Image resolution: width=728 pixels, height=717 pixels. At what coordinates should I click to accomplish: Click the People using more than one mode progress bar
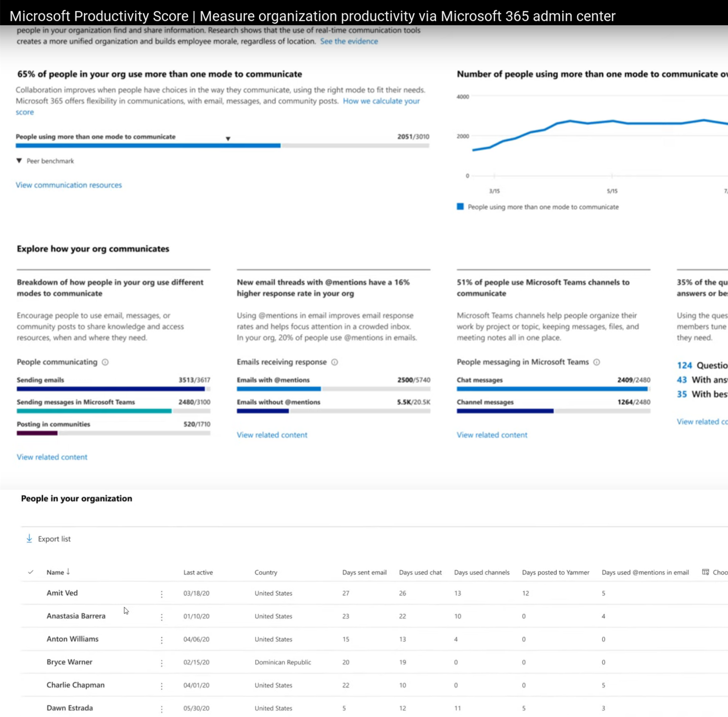coord(222,146)
